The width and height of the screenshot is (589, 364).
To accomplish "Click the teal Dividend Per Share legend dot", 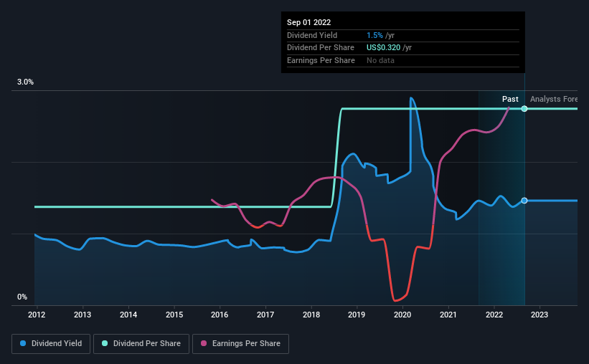I will click(105, 343).
